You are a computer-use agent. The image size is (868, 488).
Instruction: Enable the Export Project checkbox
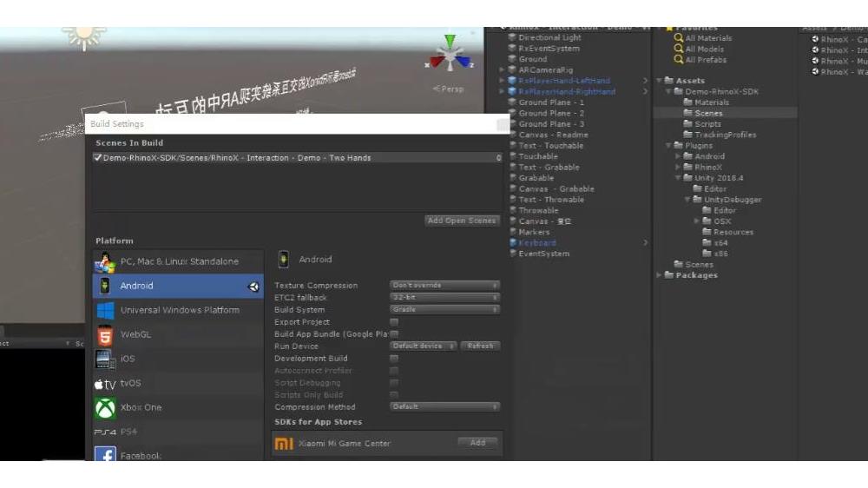[394, 322]
